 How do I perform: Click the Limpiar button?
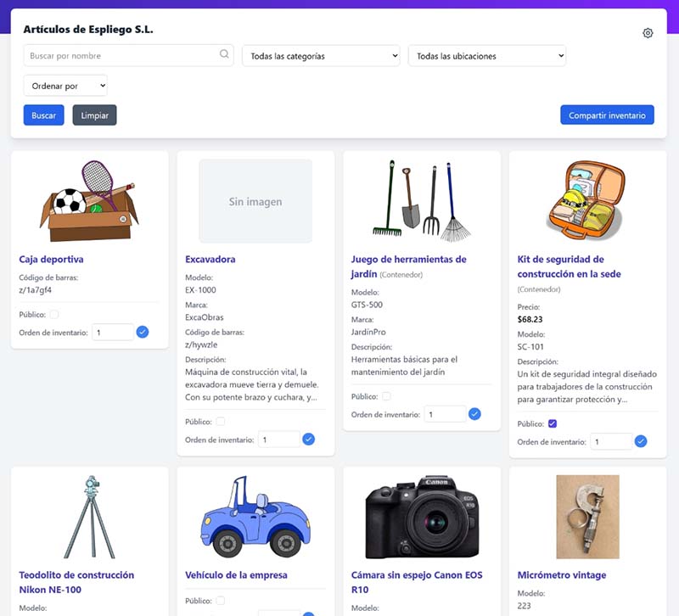(94, 115)
